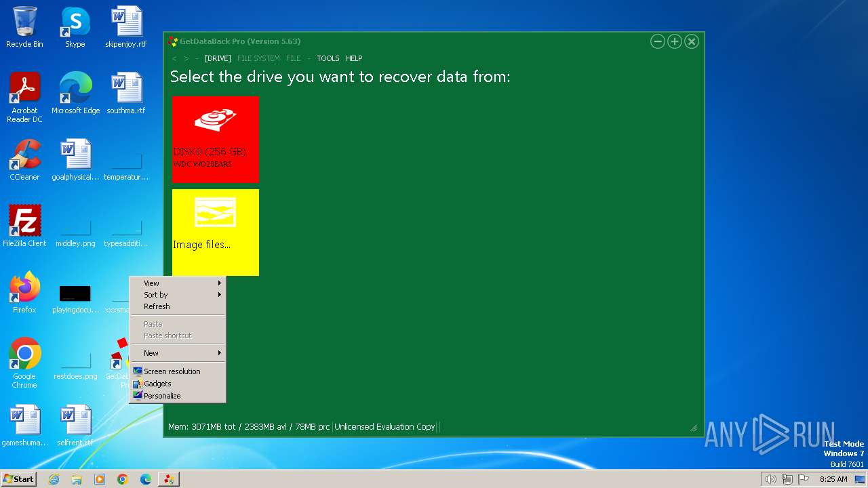Launch Skype from the desktop

(75, 27)
